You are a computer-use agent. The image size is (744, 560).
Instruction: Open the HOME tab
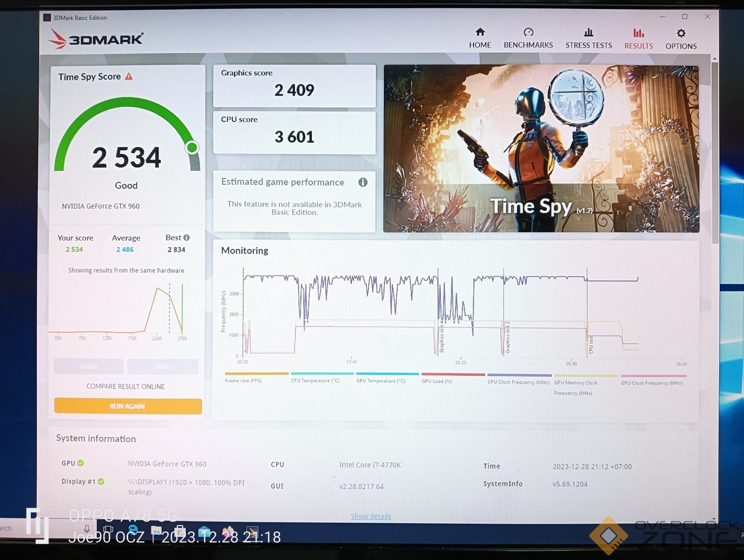[480, 38]
